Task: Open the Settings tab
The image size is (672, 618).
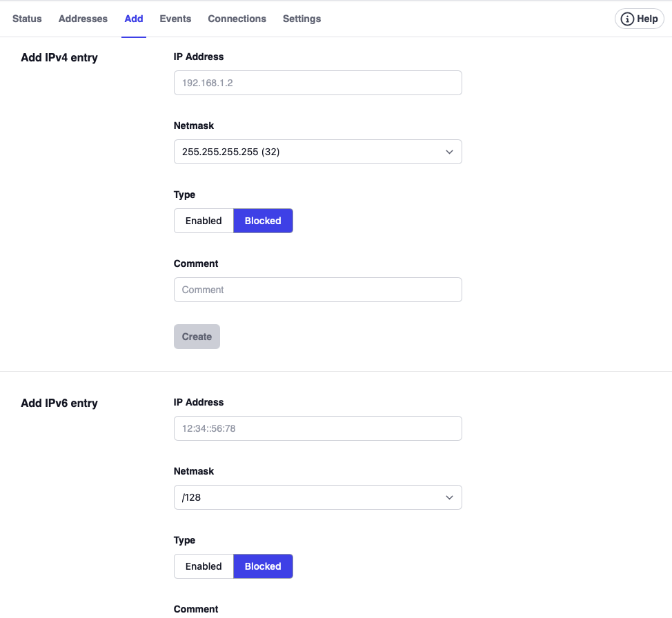Action: click(x=302, y=19)
